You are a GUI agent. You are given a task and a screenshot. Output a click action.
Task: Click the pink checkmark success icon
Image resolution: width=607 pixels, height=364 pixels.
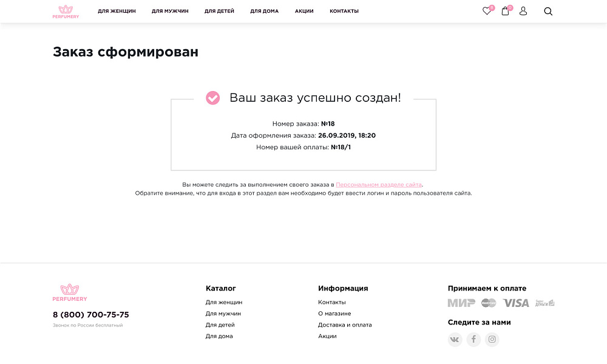coord(212,98)
